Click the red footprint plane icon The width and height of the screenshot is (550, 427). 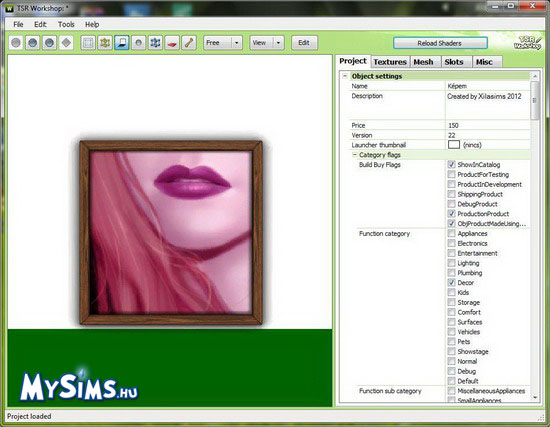point(172,43)
